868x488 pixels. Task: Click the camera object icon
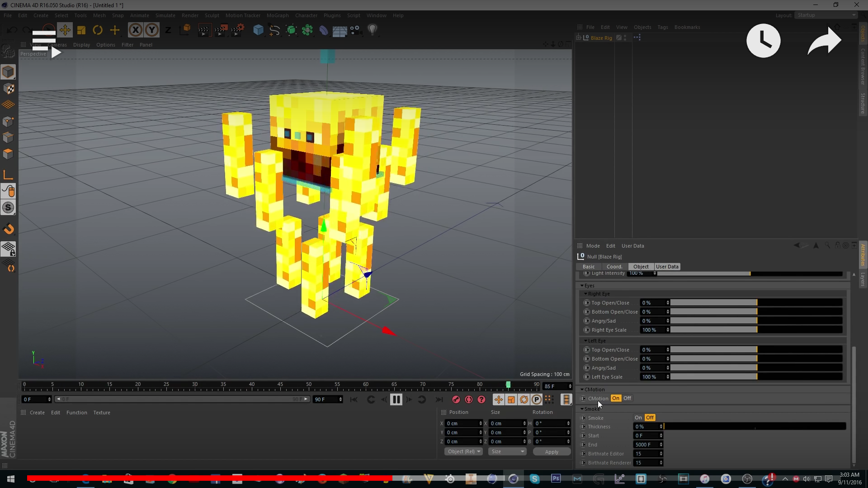click(x=356, y=30)
